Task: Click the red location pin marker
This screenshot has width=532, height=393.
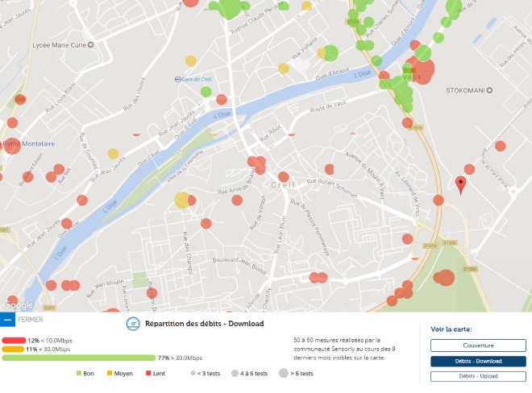Action: point(460,184)
